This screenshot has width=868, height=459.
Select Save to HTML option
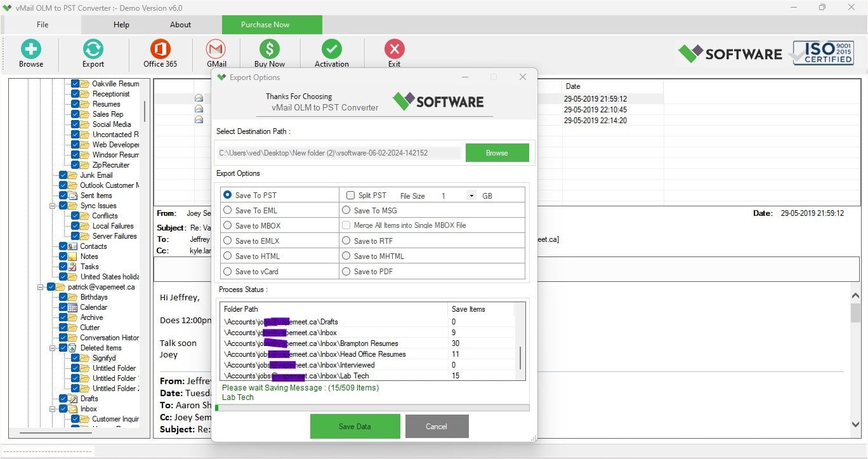tap(228, 256)
